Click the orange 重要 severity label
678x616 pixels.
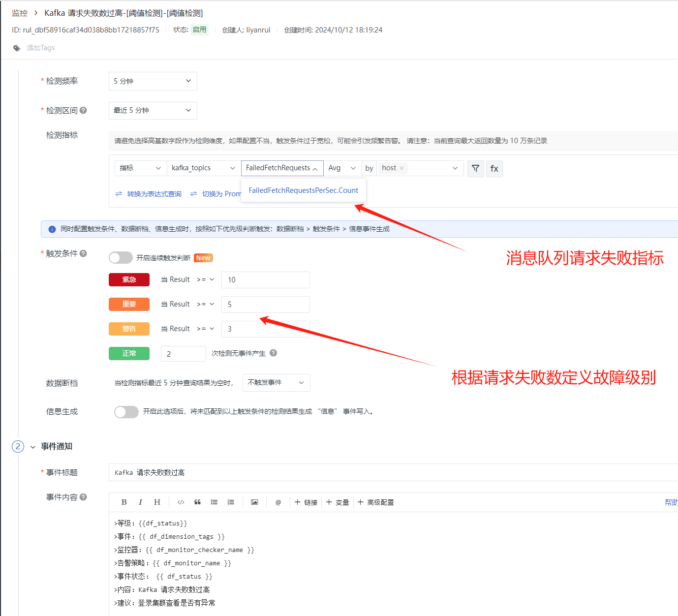pyautogui.click(x=129, y=304)
